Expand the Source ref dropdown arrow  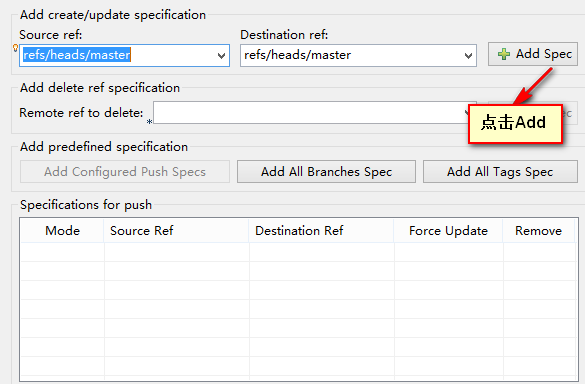[221, 56]
